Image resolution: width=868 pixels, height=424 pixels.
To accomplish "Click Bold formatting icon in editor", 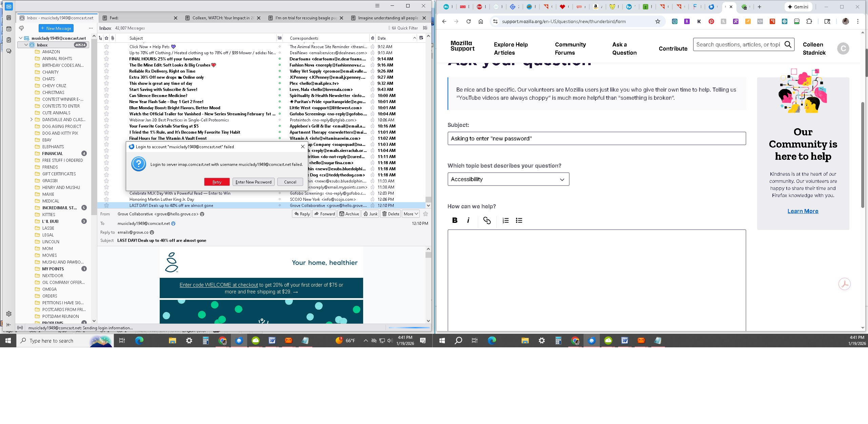I will 455,220.
